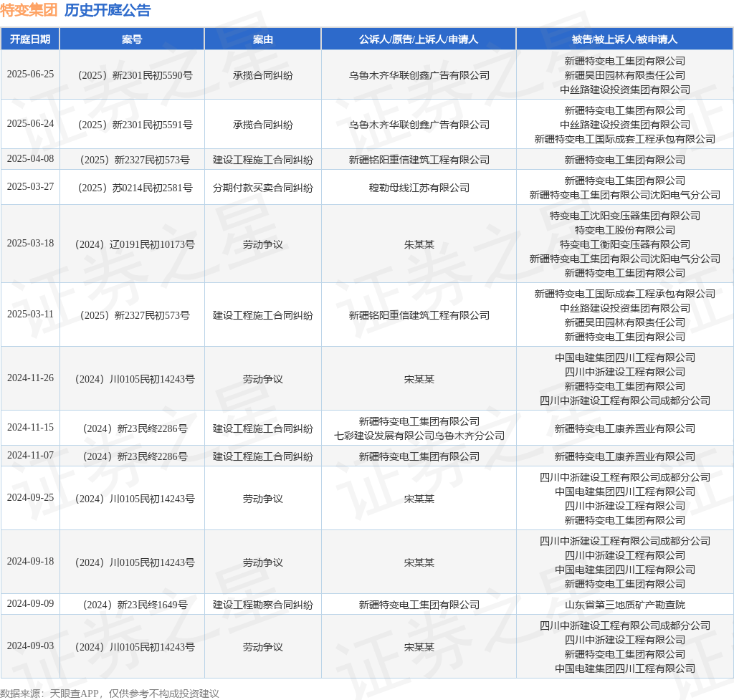Click defendant 山东省第三地质矿产勘查院
The width and height of the screenshot is (734, 700).
(624, 605)
